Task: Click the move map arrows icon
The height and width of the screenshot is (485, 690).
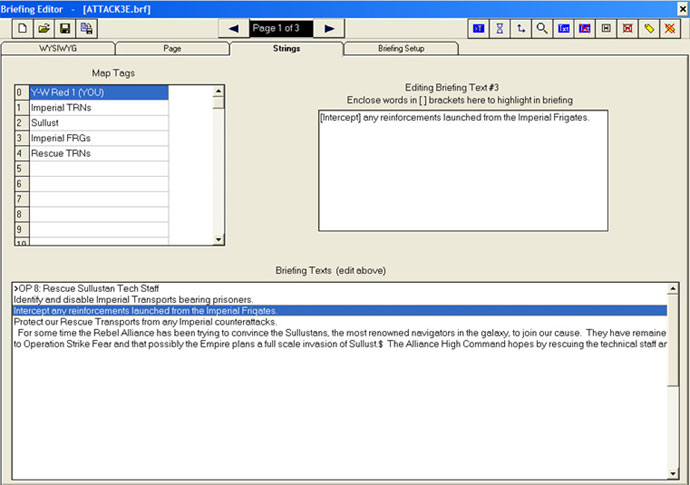Action: [521, 29]
